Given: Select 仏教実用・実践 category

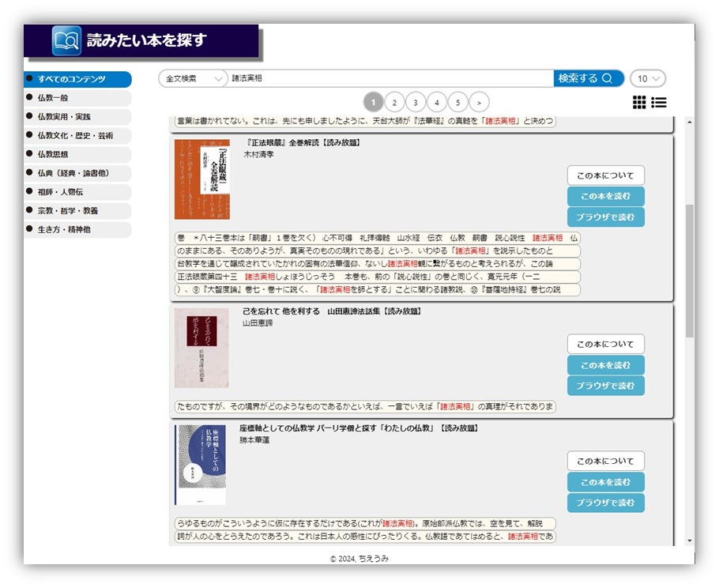Looking at the screenshot, I should (x=77, y=116).
